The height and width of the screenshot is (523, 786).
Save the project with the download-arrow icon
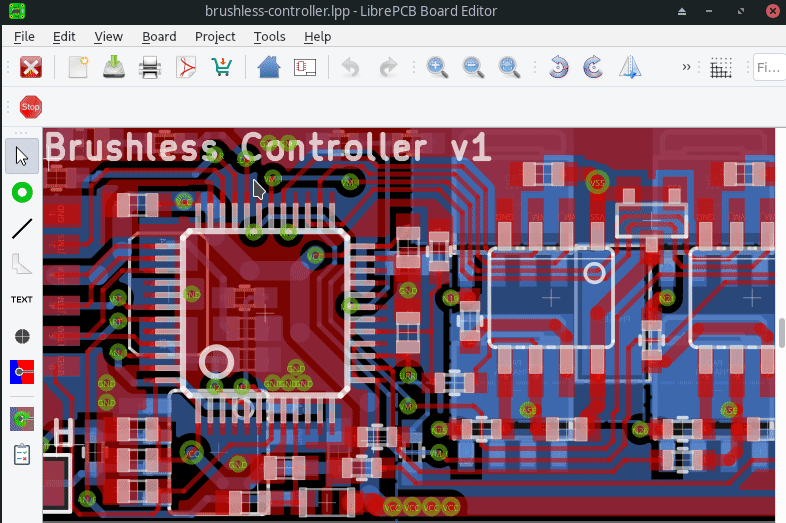click(114, 67)
